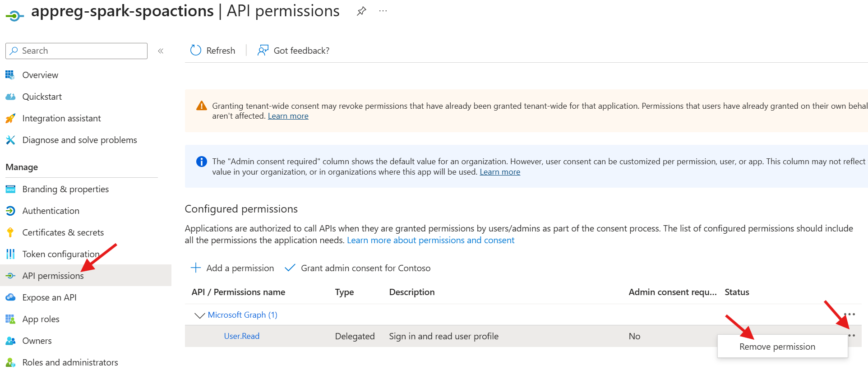The image size is (868, 370).
Task: Click Add a permission
Action: click(233, 268)
